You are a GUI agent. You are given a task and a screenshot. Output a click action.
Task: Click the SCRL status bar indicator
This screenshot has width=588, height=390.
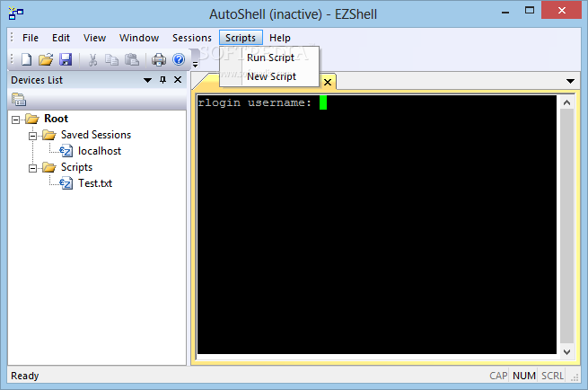click(x=552, y=376)
